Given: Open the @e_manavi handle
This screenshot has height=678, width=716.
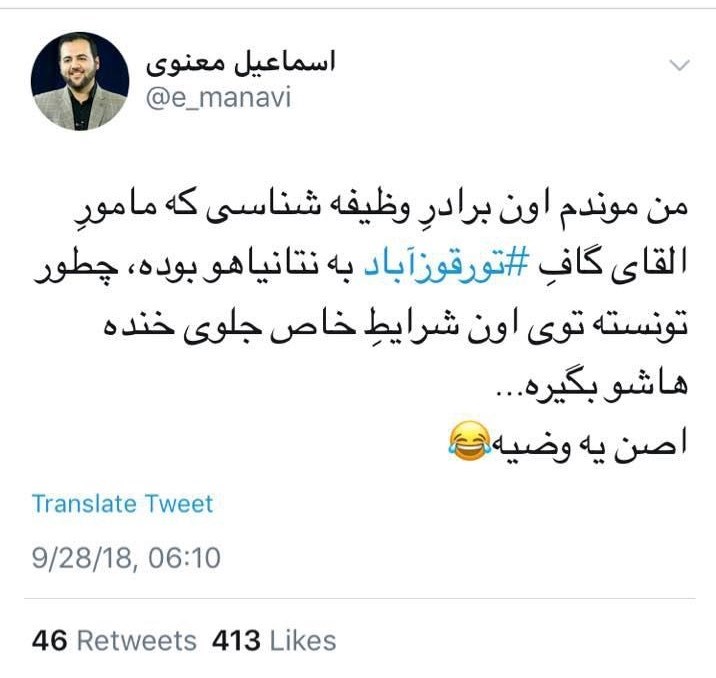Looking at the screenshot, I should coord(218,98).
